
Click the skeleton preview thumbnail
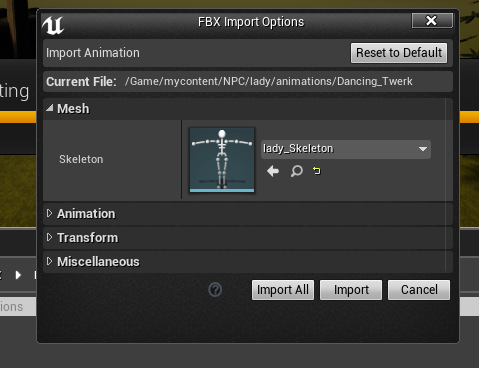(x=222, y=160)
